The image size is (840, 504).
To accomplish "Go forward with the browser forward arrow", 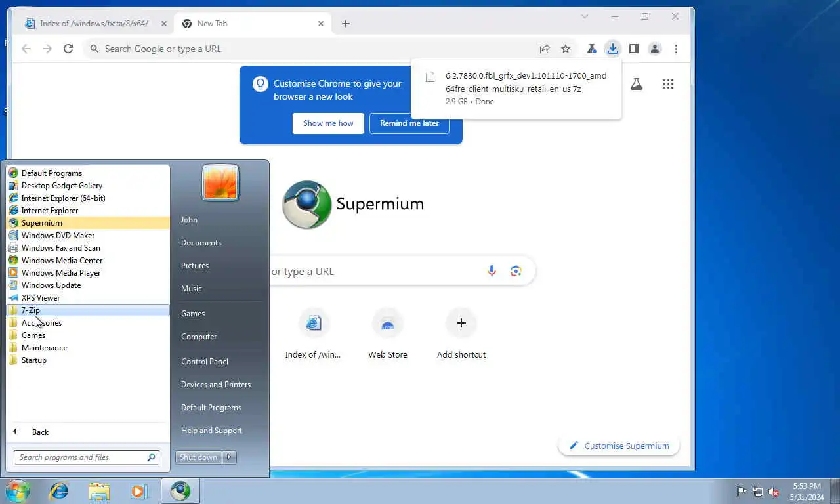I will coord(47,49).
